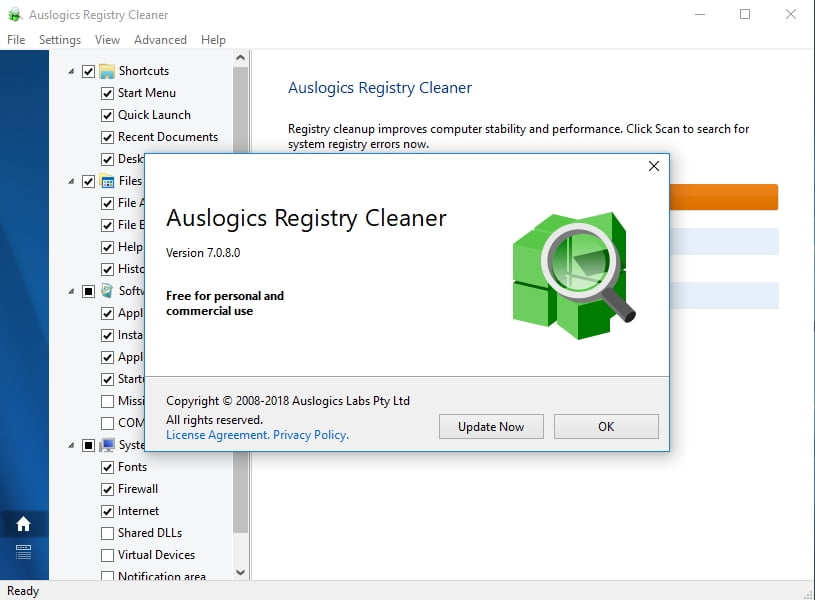Enable the Virtual Devices checkbox

(x=107, y=555)
